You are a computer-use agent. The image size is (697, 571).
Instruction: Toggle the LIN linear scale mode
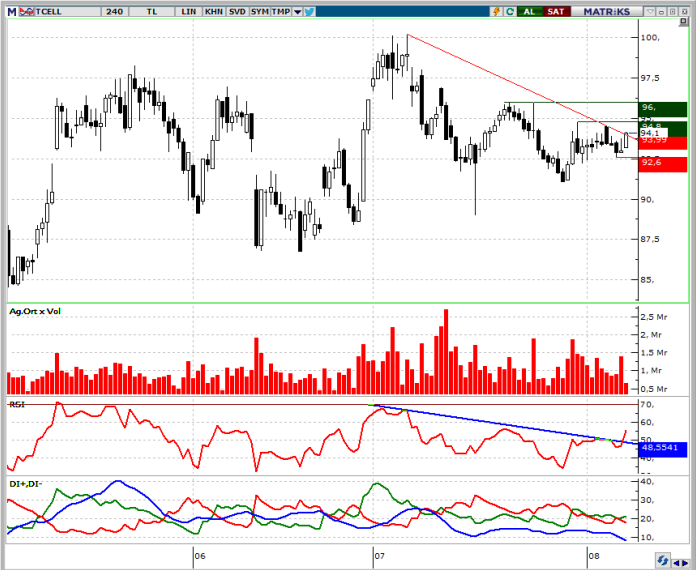185,11
